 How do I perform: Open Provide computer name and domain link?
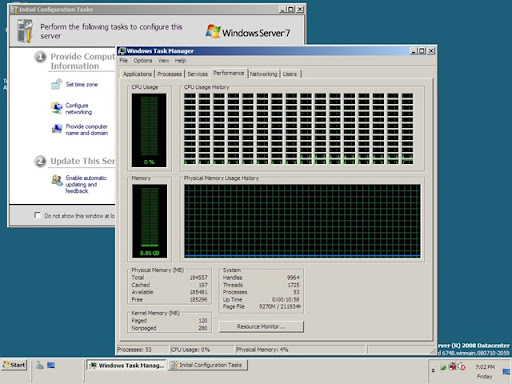87,130
